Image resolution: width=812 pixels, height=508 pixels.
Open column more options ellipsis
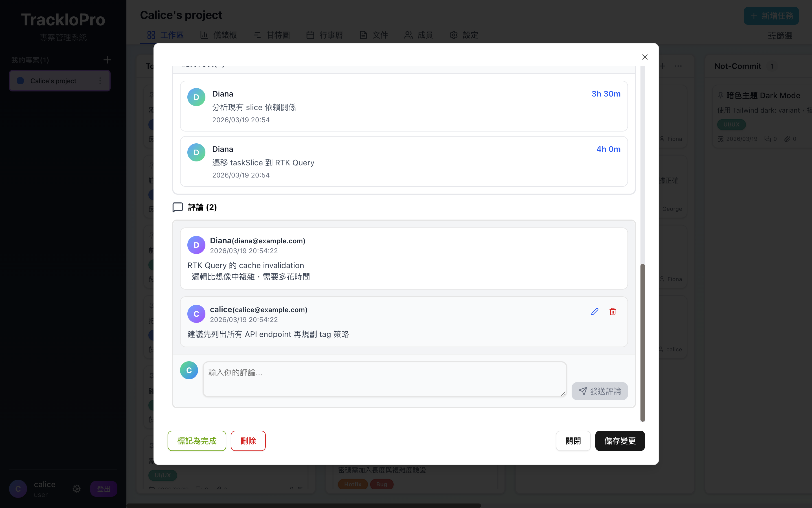click(x=678, y=66)
